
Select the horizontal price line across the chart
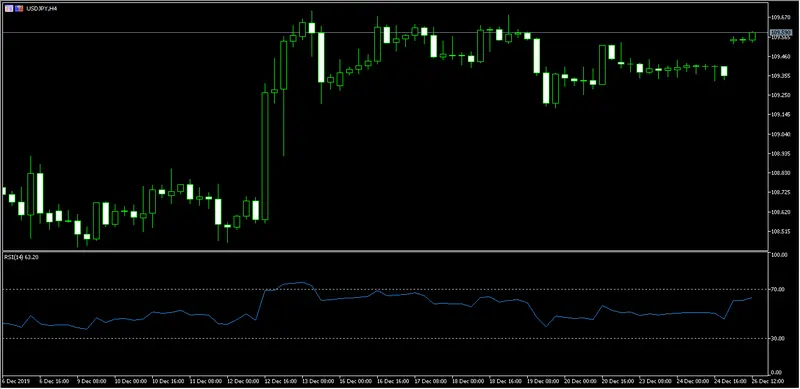(x=385, y=33)
